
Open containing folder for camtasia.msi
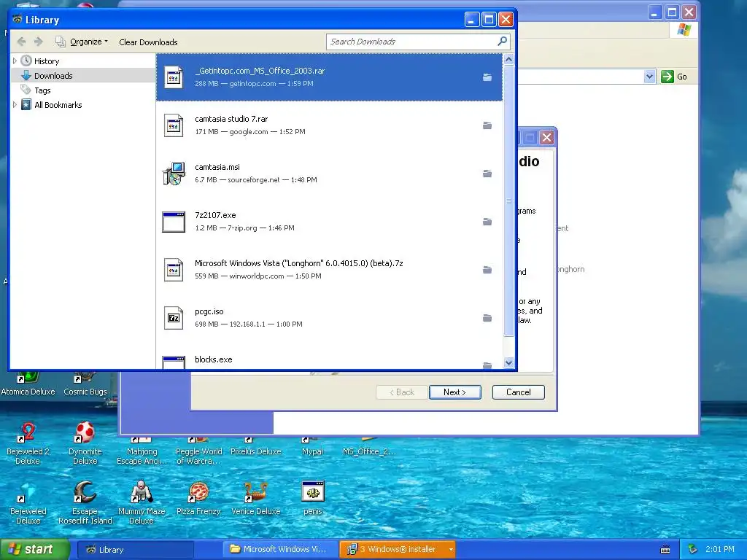[x=487, y=174]
